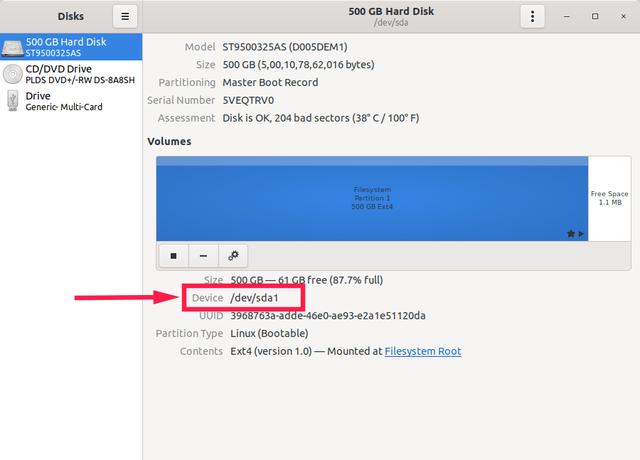This screenshot has height=460, width=640.
Task: Click the device path /dev/sda1
Action: click(254, 298)
